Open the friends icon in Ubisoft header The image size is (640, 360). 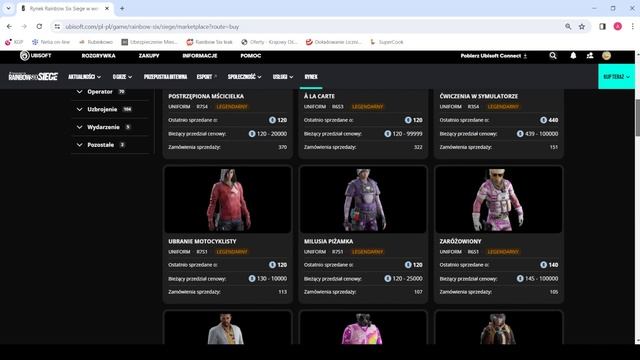pyautogui.click(x=590, y=56)
